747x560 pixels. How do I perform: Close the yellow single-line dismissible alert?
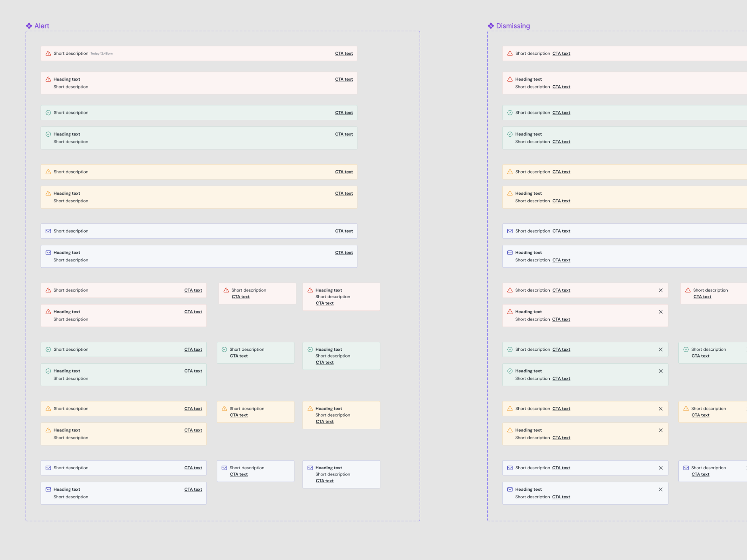[x=661, y=409]
